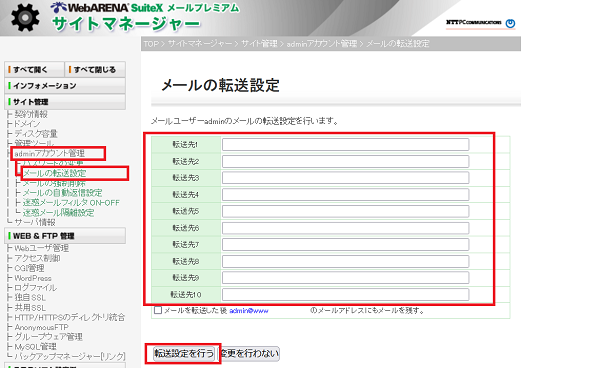This screenshot has width=600, height=368.
Task: Open adminアカウント管理 in the breadcrumb
Action: coord(321,44)
